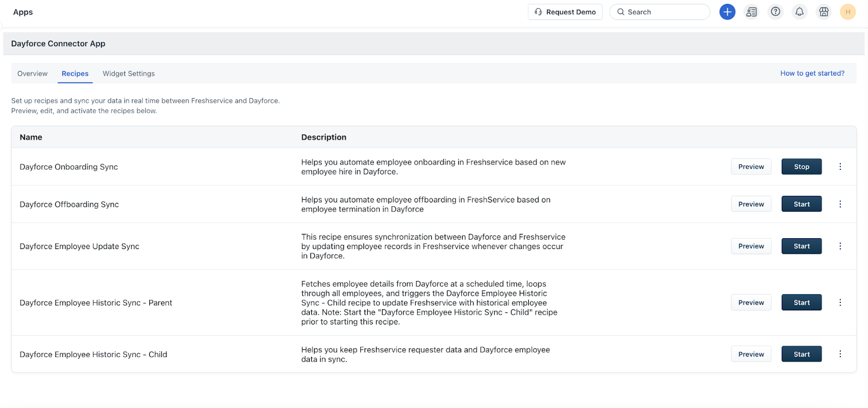Open more options for Historic Sync - Child
Image resolution: width=868 pixels, height=408 pixels.
[840, 354]
